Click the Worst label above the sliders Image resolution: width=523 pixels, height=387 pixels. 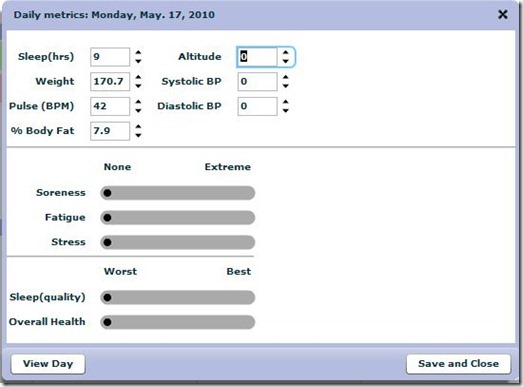120,271
